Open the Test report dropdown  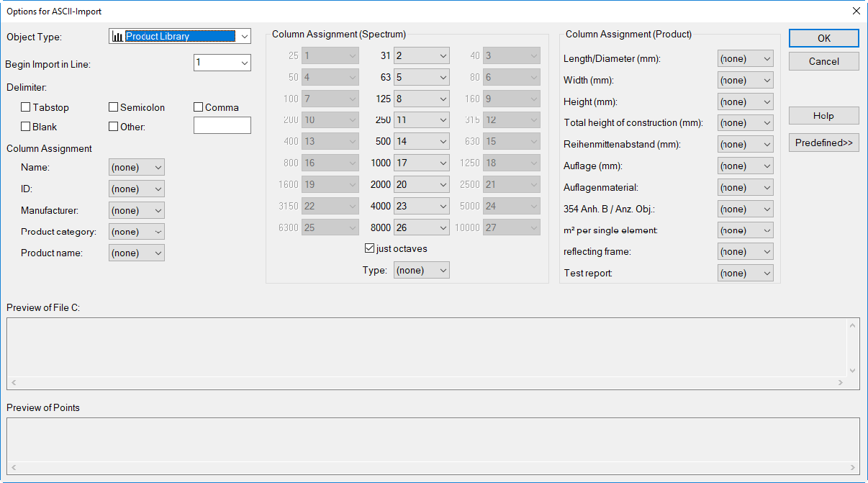click(x=746, y=273)
